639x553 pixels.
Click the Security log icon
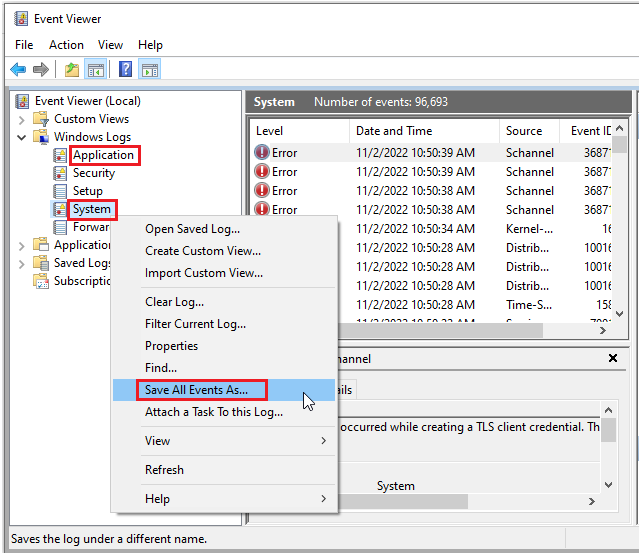(60, 173)
